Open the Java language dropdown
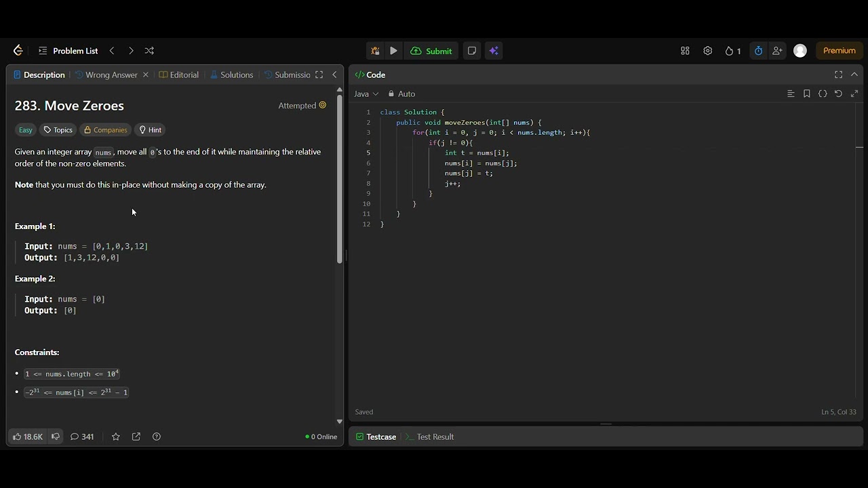The image size is (868, 488). [x=366, y=94]
